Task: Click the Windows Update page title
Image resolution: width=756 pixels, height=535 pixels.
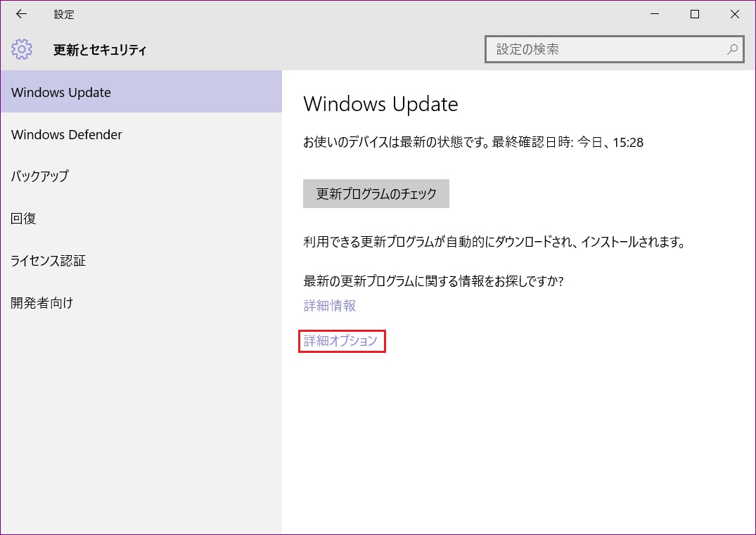Action: [x=381, y=103]
